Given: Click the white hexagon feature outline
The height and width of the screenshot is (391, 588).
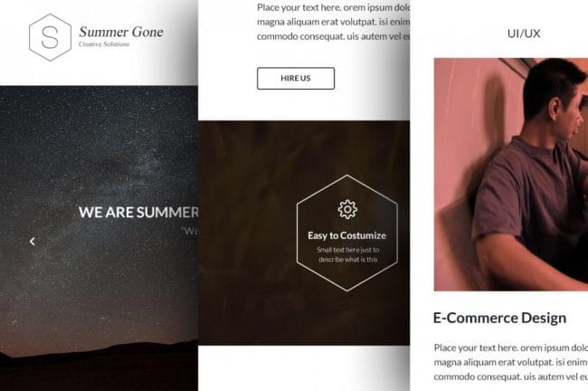Looking at the screenshot, I should point(346,233).
